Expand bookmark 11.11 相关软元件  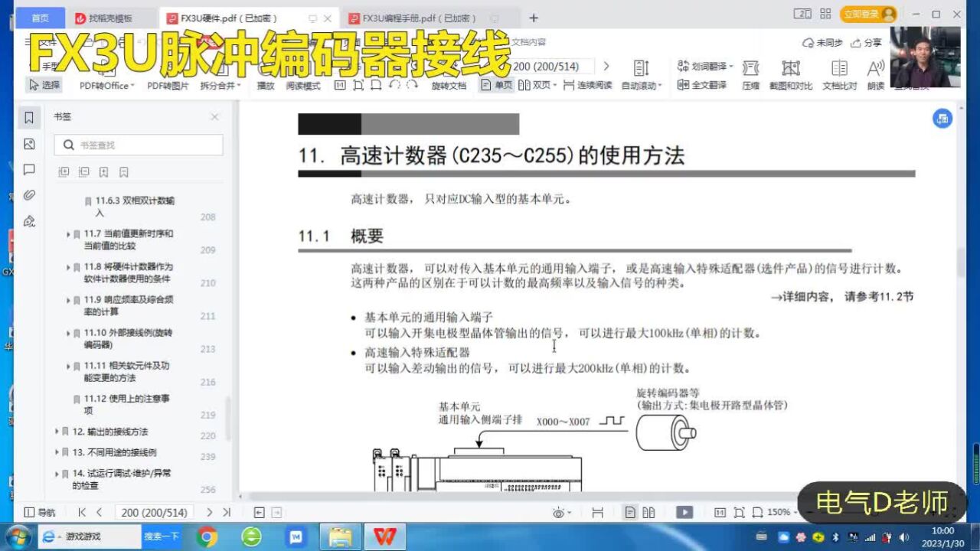pyautogui.click(x=68, y=366)
